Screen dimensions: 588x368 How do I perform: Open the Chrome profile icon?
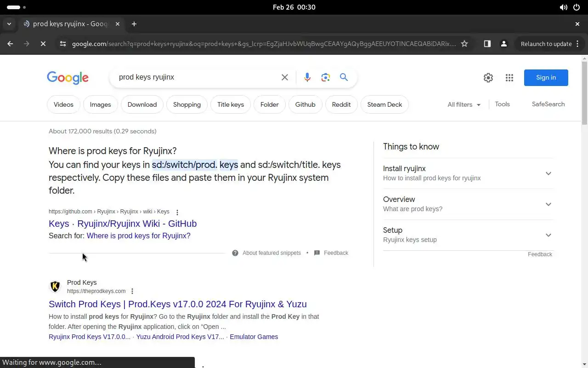tap(504, 44)
